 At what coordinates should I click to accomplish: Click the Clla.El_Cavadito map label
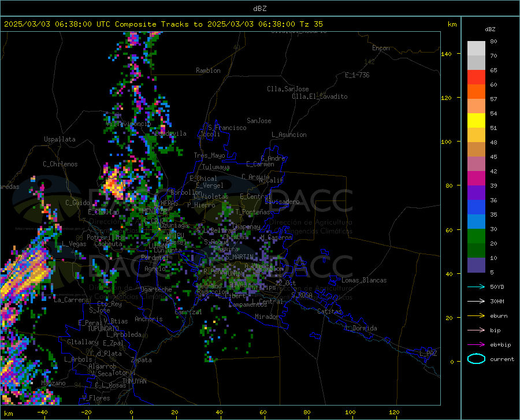coord(320,96)
